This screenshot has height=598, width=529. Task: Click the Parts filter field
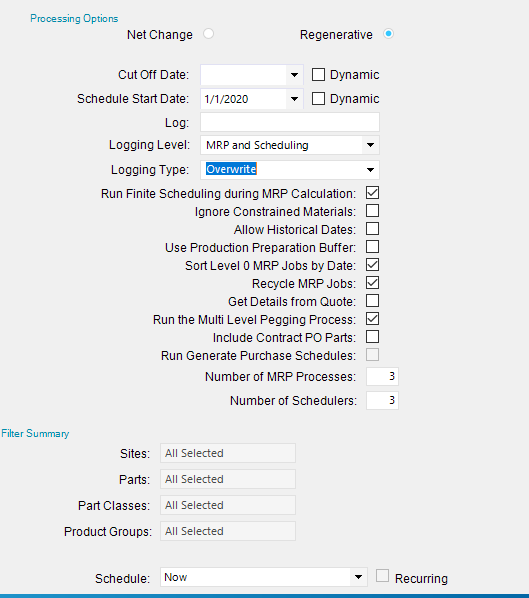(x=228, y=479)
